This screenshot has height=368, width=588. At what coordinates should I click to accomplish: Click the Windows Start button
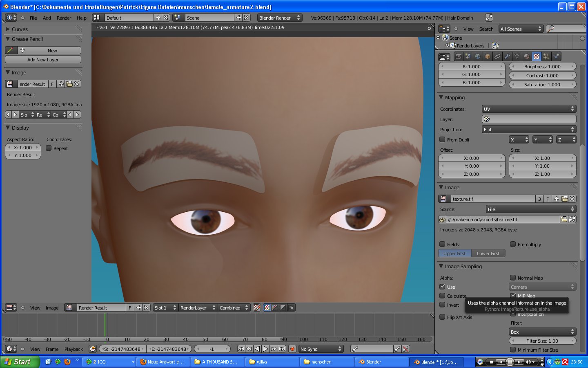(20, 362)
